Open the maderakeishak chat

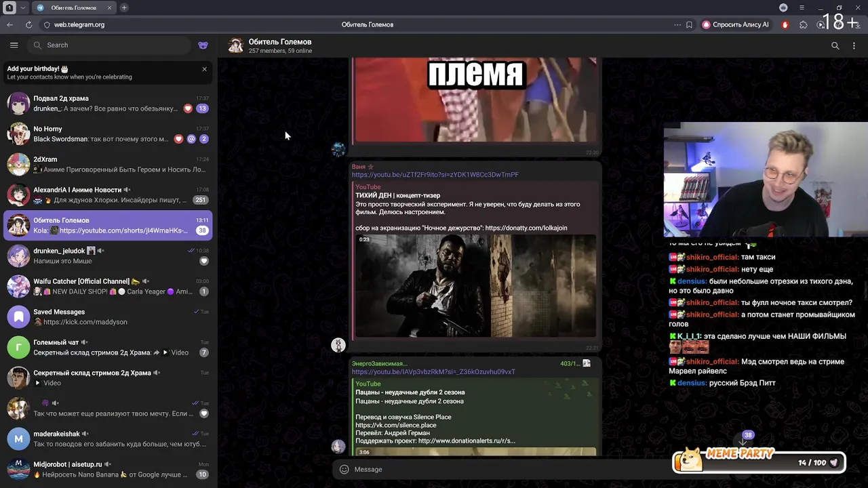click(x=108, y=439)
